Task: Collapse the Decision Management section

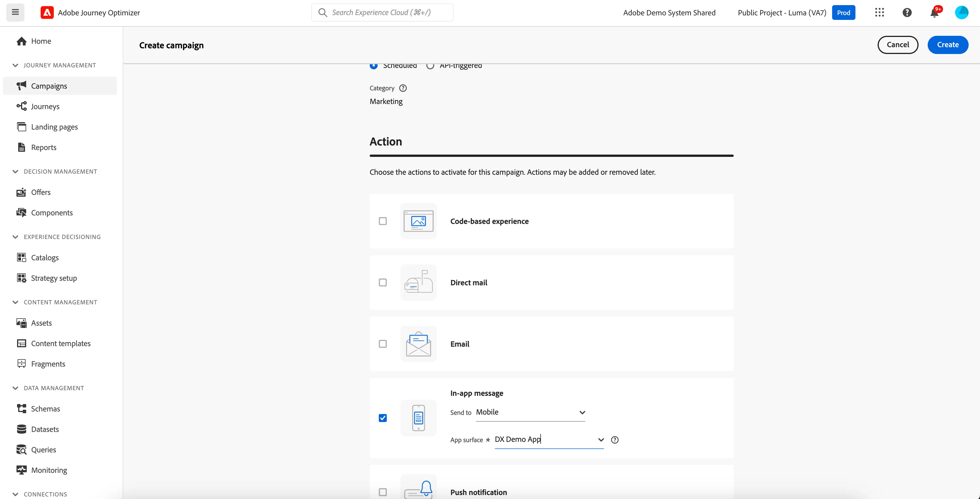Action: point(15,171)
